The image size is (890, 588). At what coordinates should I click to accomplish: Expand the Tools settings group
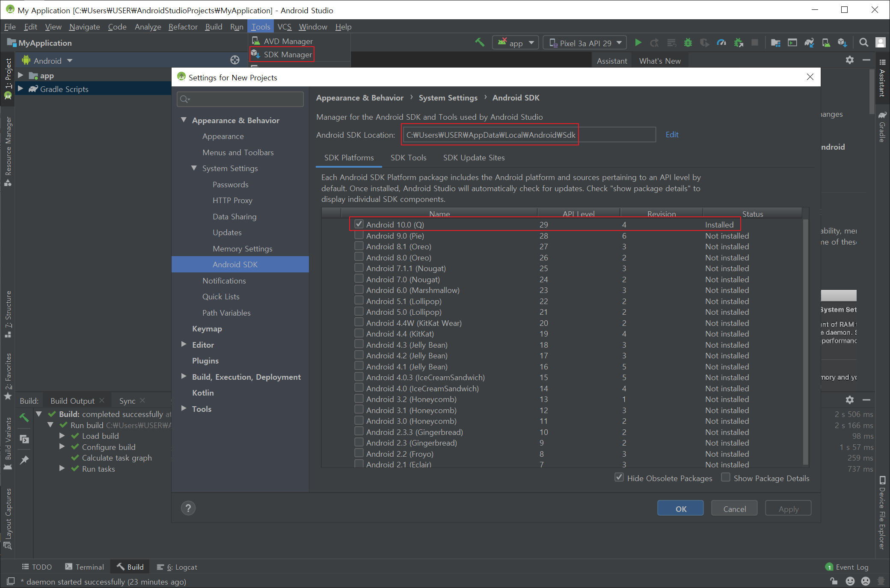tap(184, 408)
